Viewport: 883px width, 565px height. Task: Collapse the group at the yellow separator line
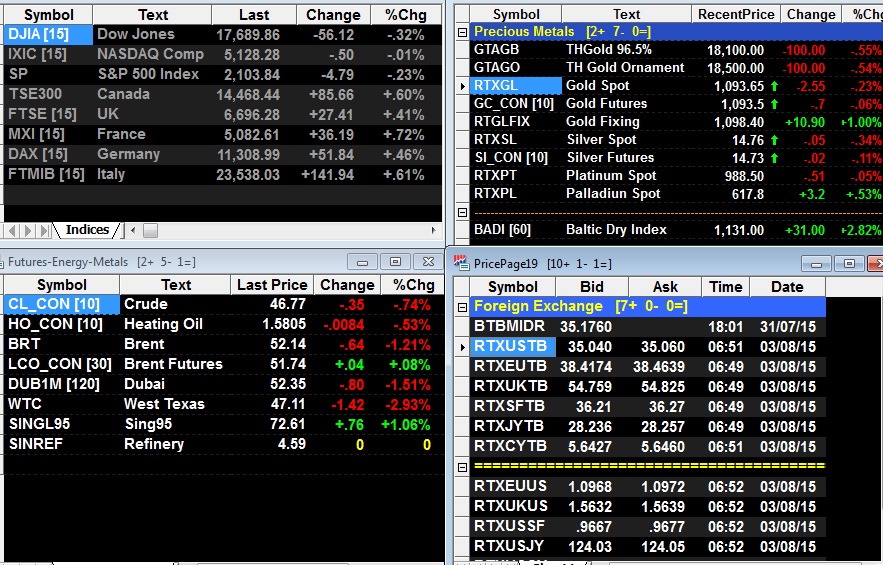(462, 467)
